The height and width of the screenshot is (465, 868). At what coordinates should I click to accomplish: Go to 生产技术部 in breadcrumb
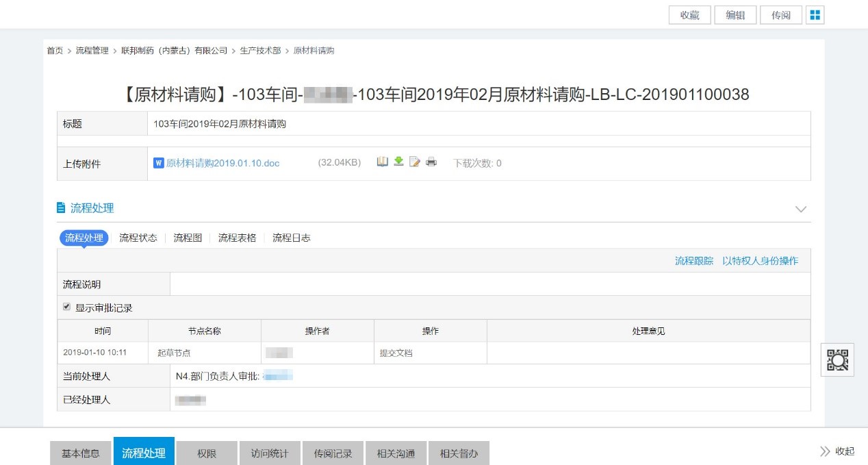point(260,51)
